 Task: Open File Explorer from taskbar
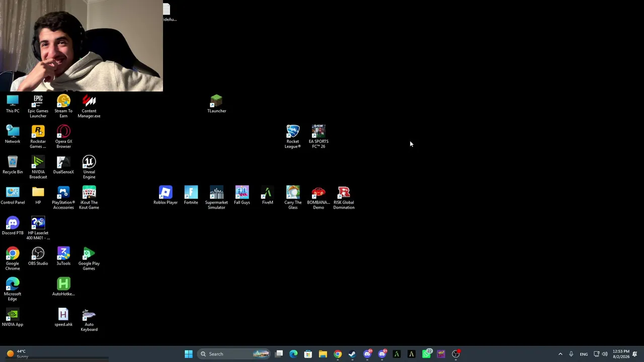(323, 354)
